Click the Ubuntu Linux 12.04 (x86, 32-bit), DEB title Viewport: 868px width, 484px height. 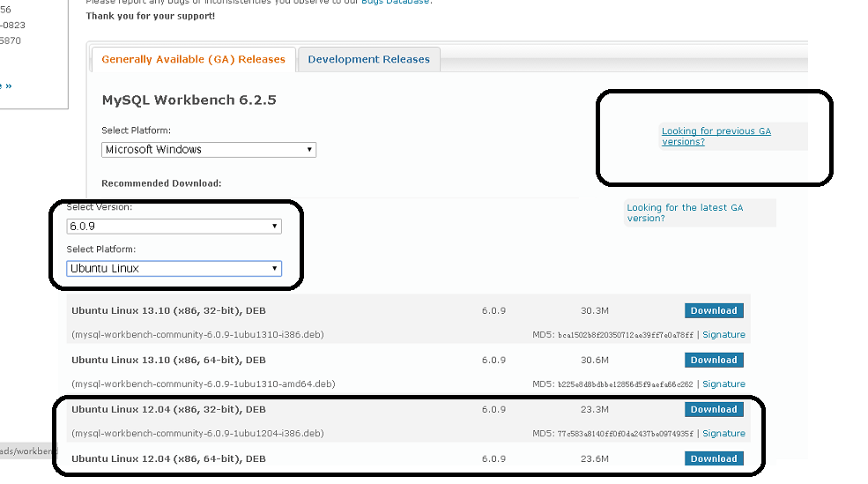click(x=168, y=409)
